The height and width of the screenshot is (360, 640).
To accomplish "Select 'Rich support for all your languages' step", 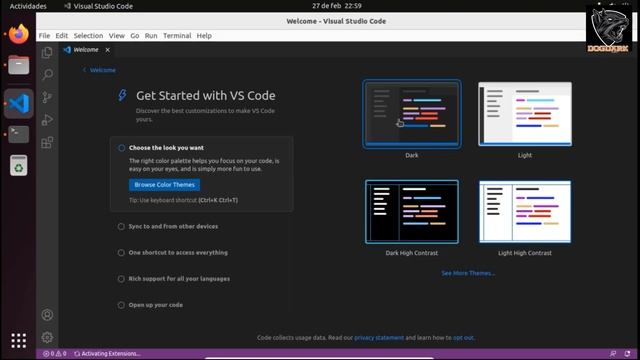I will click(179, 279).
